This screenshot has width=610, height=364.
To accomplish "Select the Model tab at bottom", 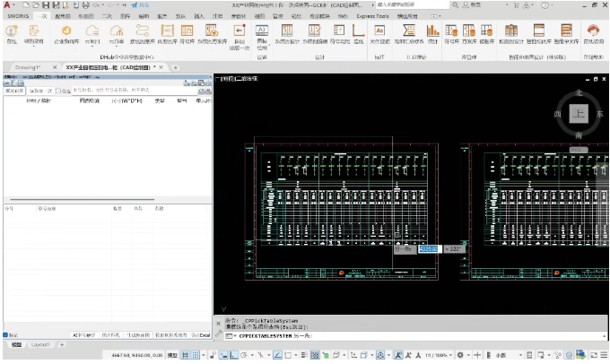I will point(16,344).
